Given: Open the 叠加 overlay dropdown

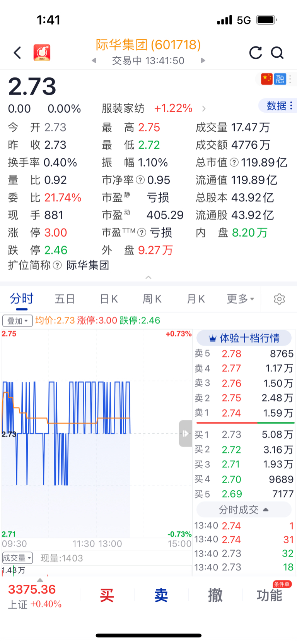Looking at the screenshot, I should (x=17, y=321).
